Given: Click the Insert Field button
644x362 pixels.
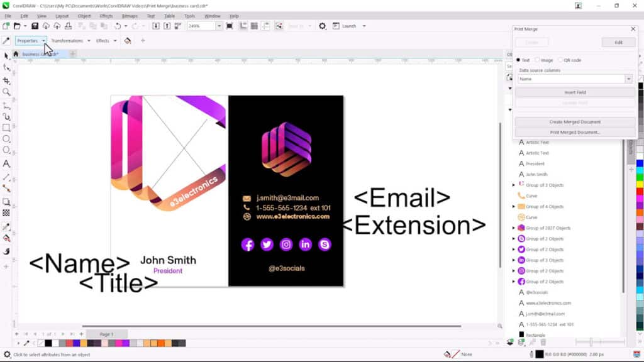Looking at the screenshot, I should [x=574, y=92].
